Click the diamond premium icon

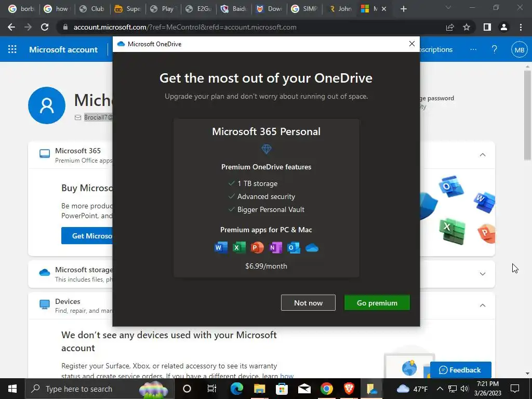point(267,149)
